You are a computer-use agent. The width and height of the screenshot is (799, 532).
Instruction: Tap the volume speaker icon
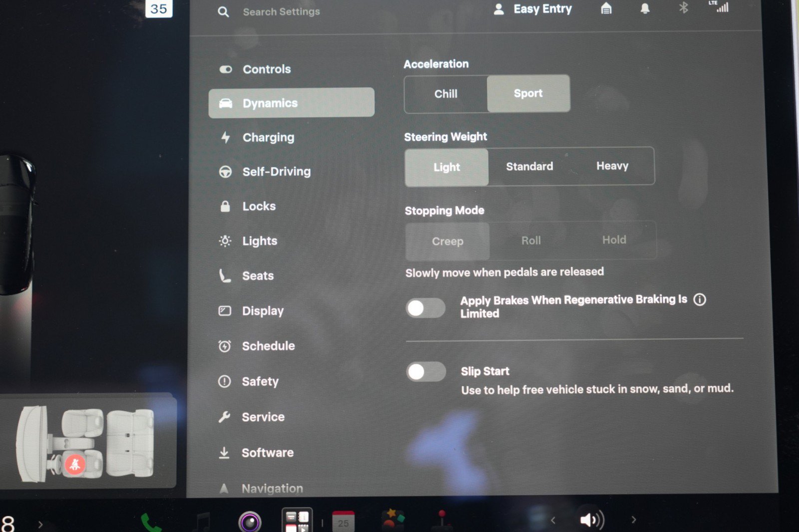pos(592,520)
